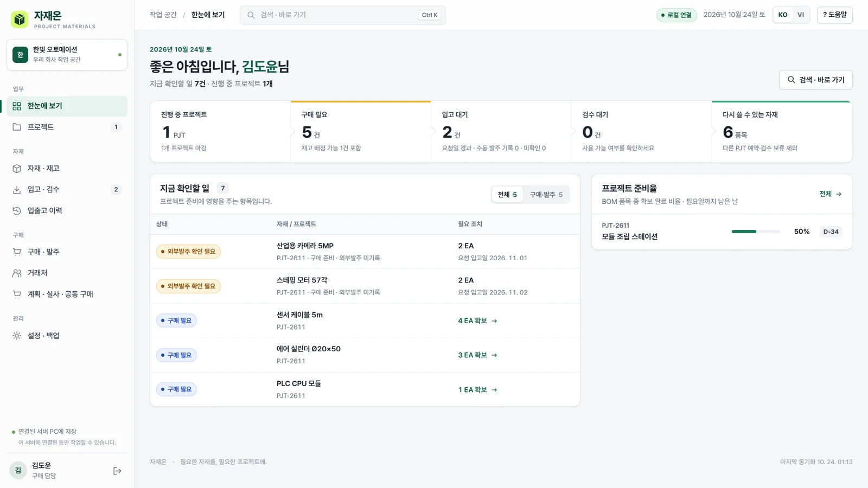Click 한눈에 보기 breadcrumb item
The height and width of the screenshot is (488, 868).
coord(208,15)
